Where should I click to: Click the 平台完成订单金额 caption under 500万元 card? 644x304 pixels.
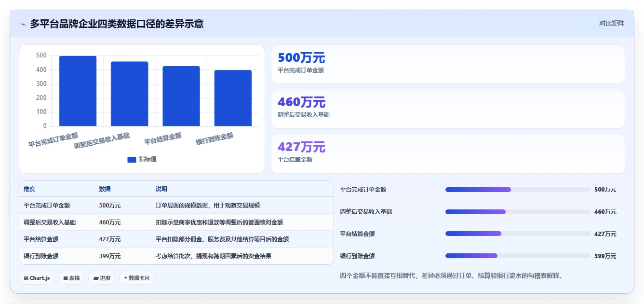point(301,70)
